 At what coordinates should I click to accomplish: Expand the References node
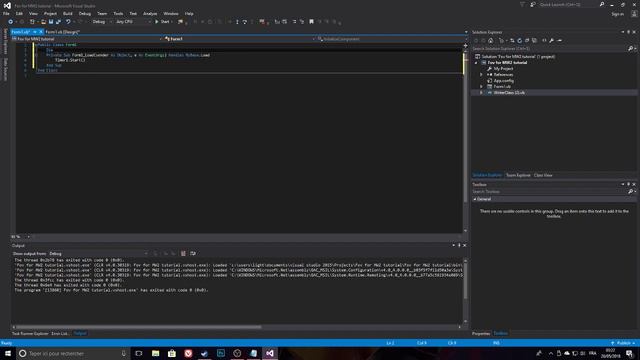point(481,75)
